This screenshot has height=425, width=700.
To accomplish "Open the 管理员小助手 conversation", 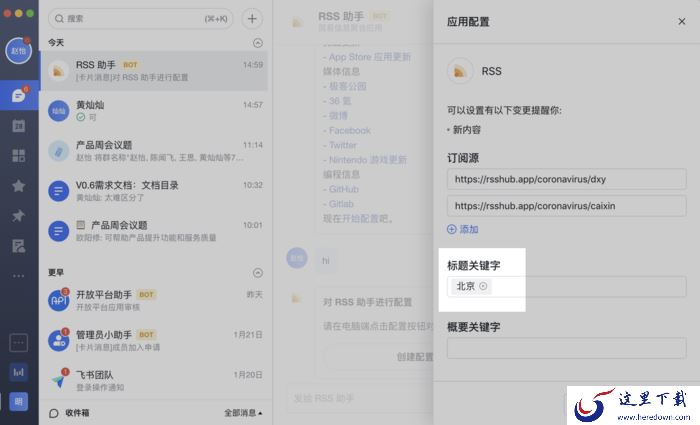I will pyautogui.click(x=154, y=341).
